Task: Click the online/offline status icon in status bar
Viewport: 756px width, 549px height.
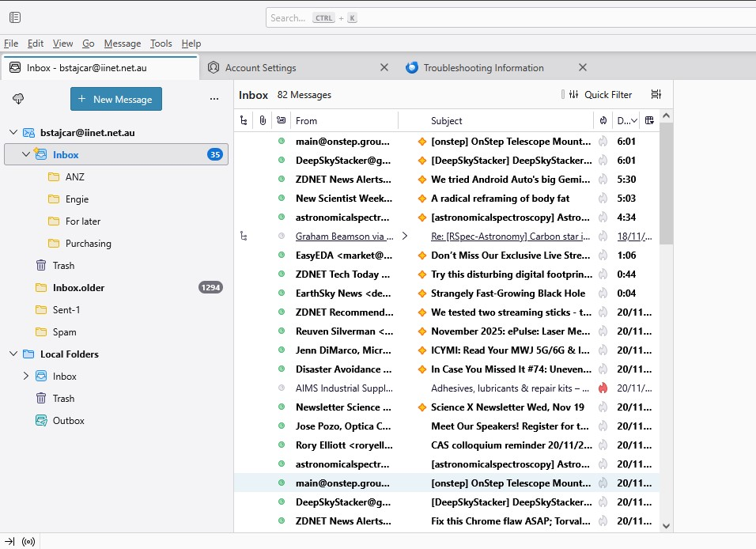Action: coord(28,541)
